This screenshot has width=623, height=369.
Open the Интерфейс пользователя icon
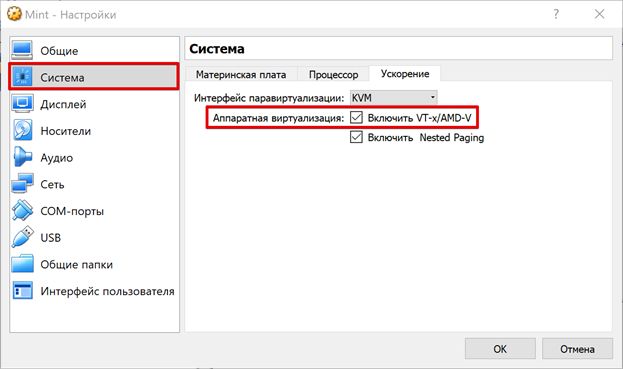pos(22,291)
